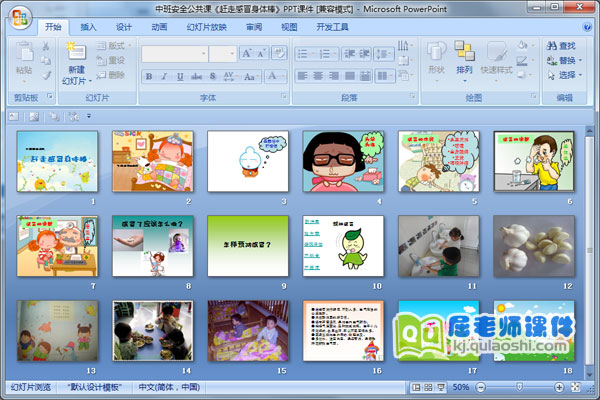Toggle Strikethrough formatting

pyautogui.click(x=196, y=76)
